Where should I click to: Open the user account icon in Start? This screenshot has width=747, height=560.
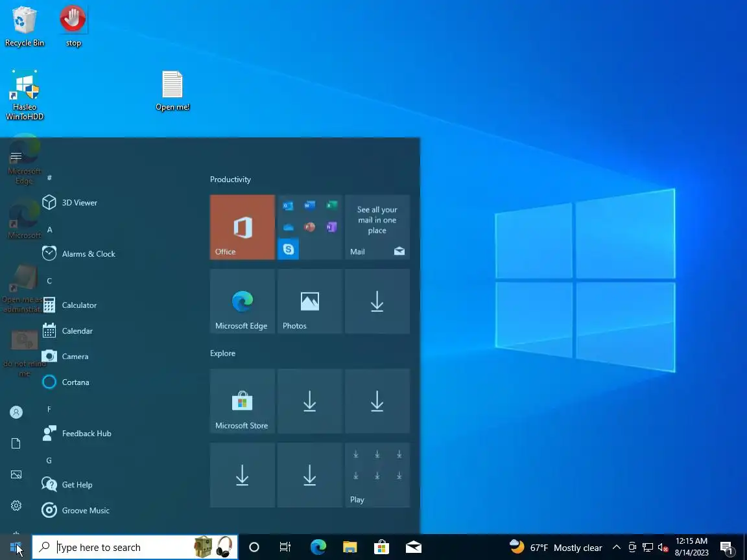click(x=16, y=412)
